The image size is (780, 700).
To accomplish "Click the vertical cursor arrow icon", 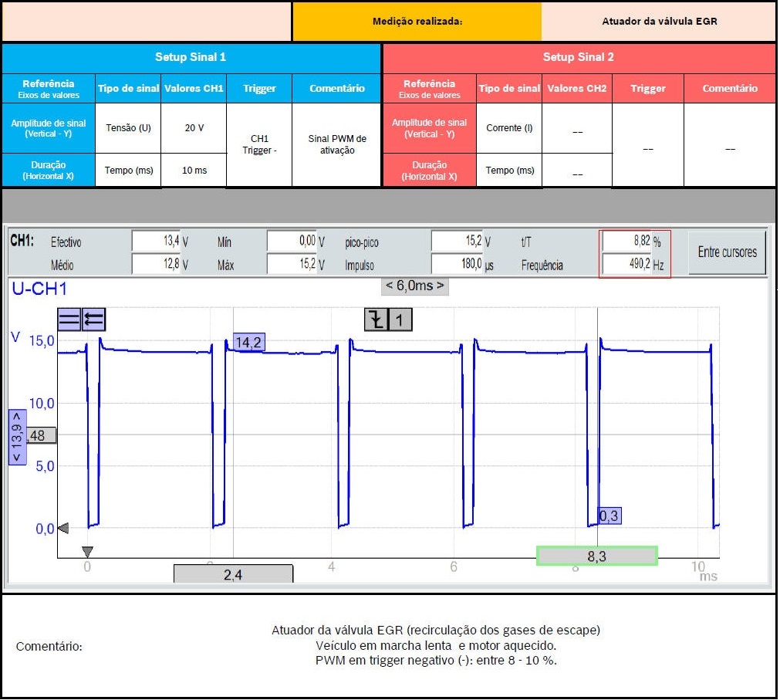I will (93, 319).
